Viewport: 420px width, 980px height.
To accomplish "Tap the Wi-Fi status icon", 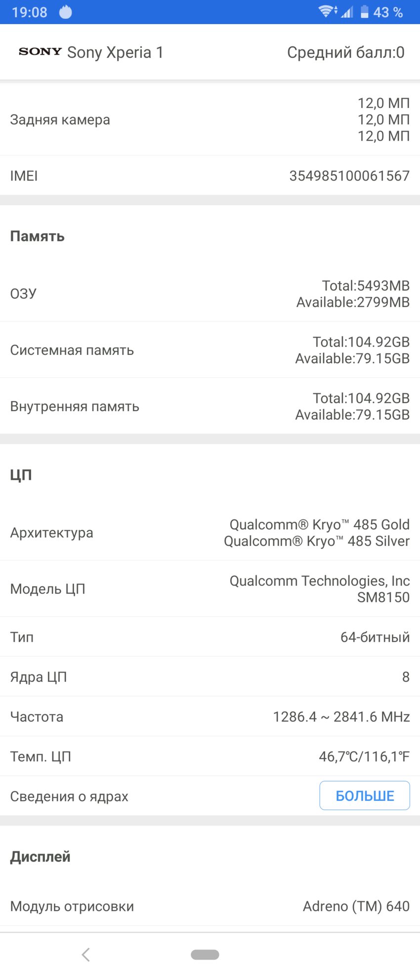I will tap(327, 11).
